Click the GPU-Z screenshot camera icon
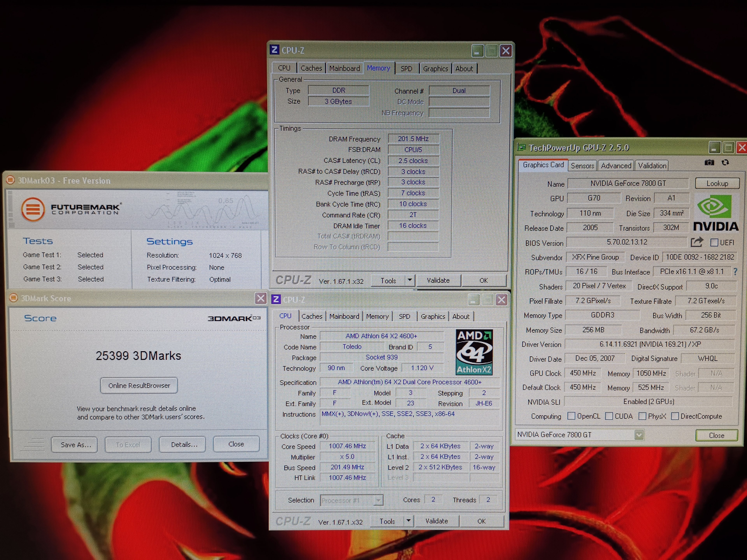The height and width of the screenshot is (560, 747). point(709,163)
